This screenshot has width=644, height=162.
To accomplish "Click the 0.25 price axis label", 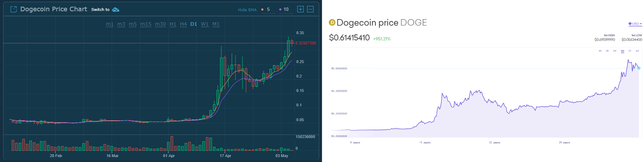I will [x=300, y=62].
